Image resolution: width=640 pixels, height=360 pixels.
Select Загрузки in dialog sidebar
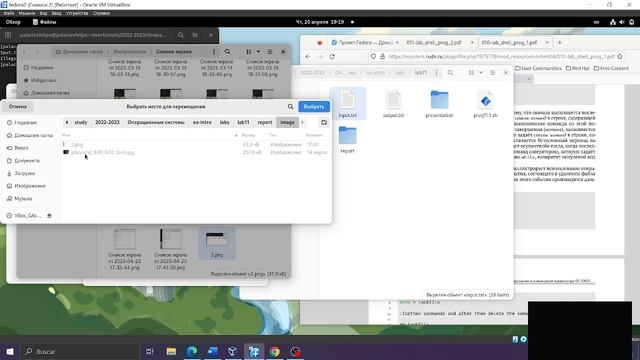coord(25,173)
